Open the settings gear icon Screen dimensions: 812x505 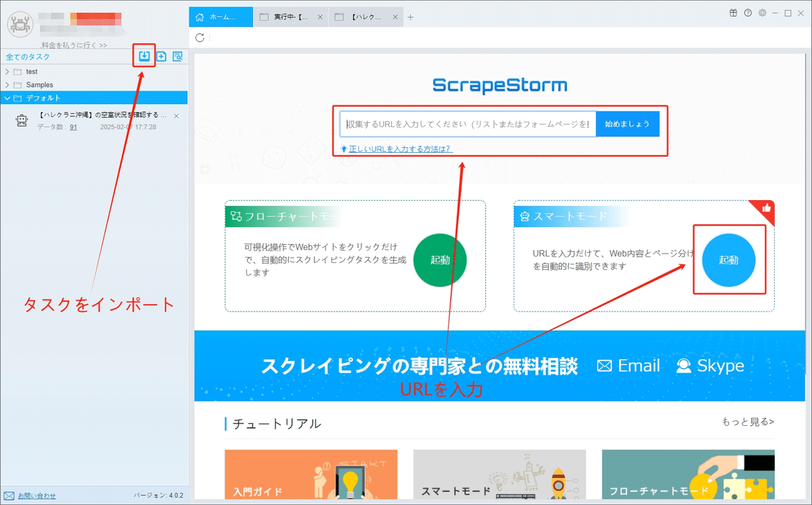coord(763,13)
